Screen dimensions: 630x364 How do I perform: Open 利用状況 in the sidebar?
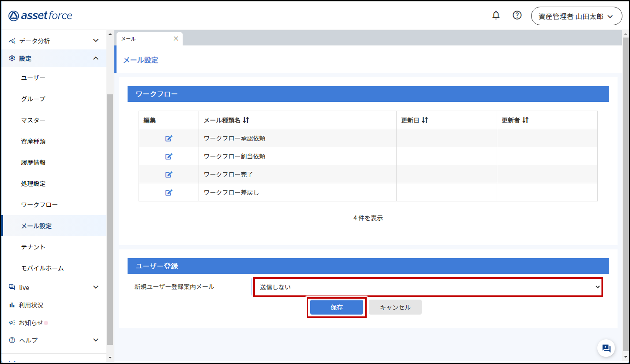point(31,305)
